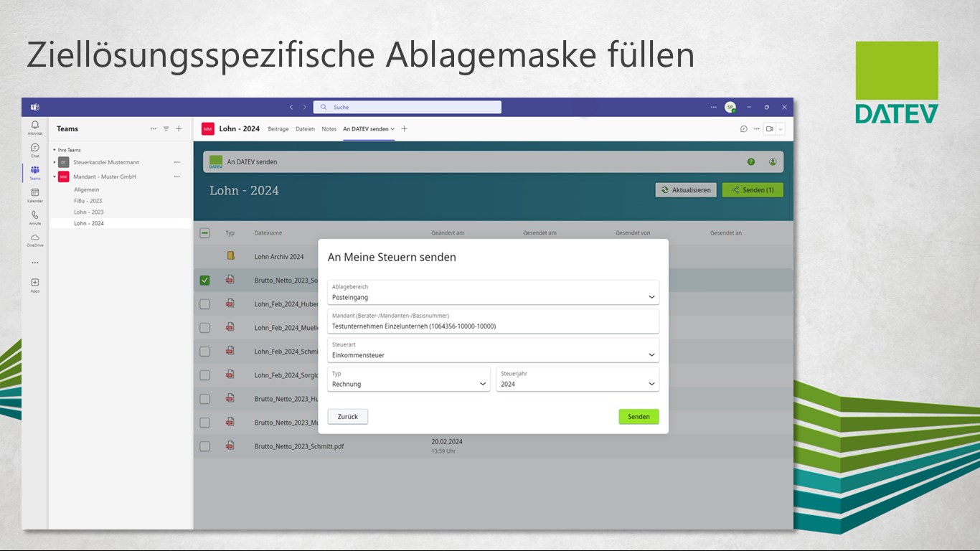The image size is (980, 551).
Task: Open the Steuerjahr dropdown showing 2024
Action: coord(578,379)
